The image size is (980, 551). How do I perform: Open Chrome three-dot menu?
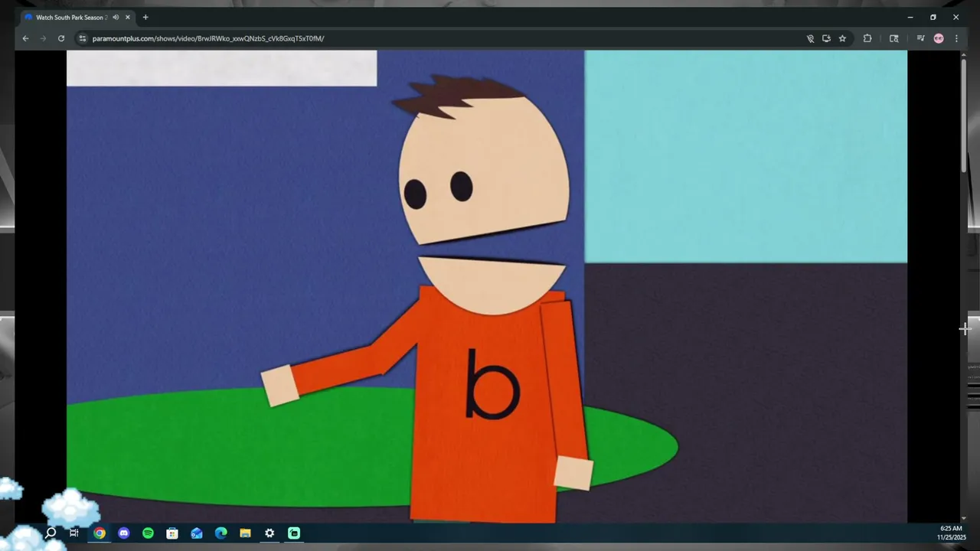tap(956, 38)
